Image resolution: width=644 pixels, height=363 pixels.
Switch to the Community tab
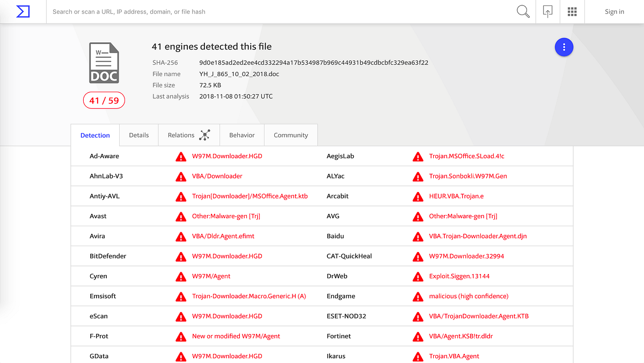(290, 135)
